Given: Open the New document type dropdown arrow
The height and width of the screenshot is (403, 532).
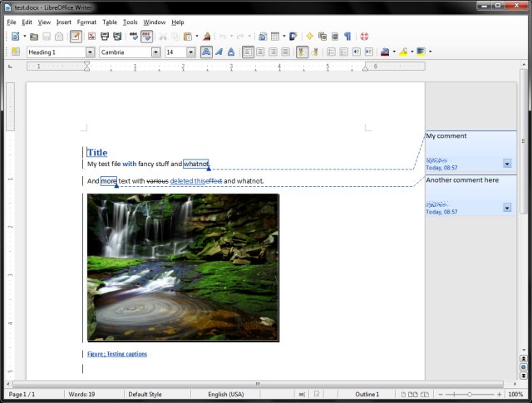Looking at the screenshot, I should coord(25,37).
